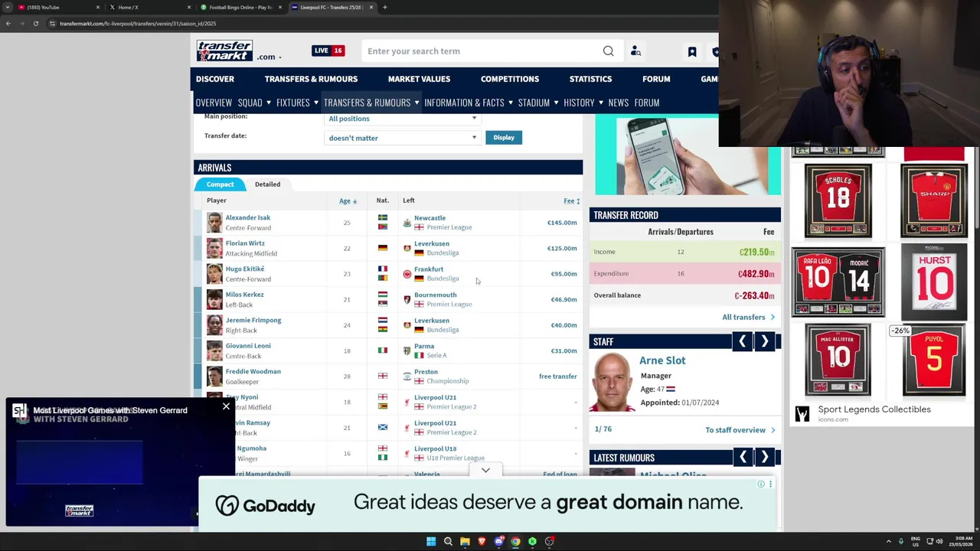
Task: Click the Bournemouth club crest icon
Action: (x=407, y=299)
